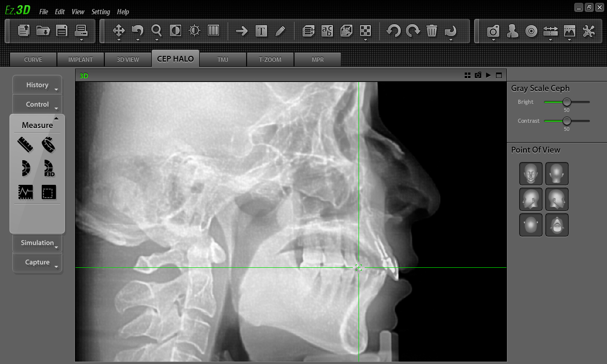
Task: Switch to the MPR tab
Action: (x=318, y=59)
